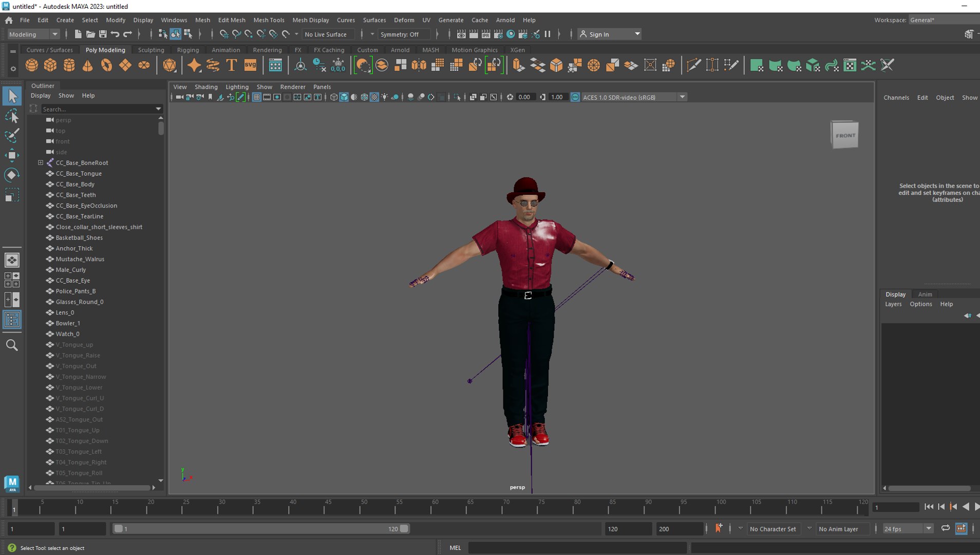
Task: Select the Move tool in toolbox
Action: click(x=11, y=155)
